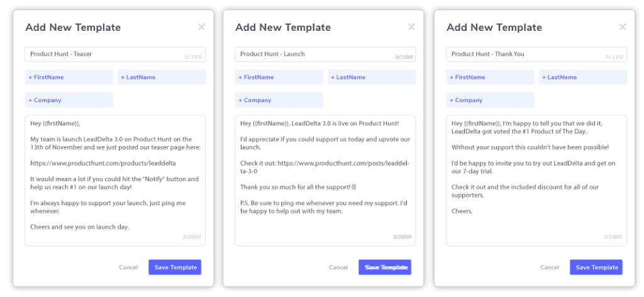644x297 pixels.
Task: Save Template in the Thank You dialog
Action: pos(596,267)
